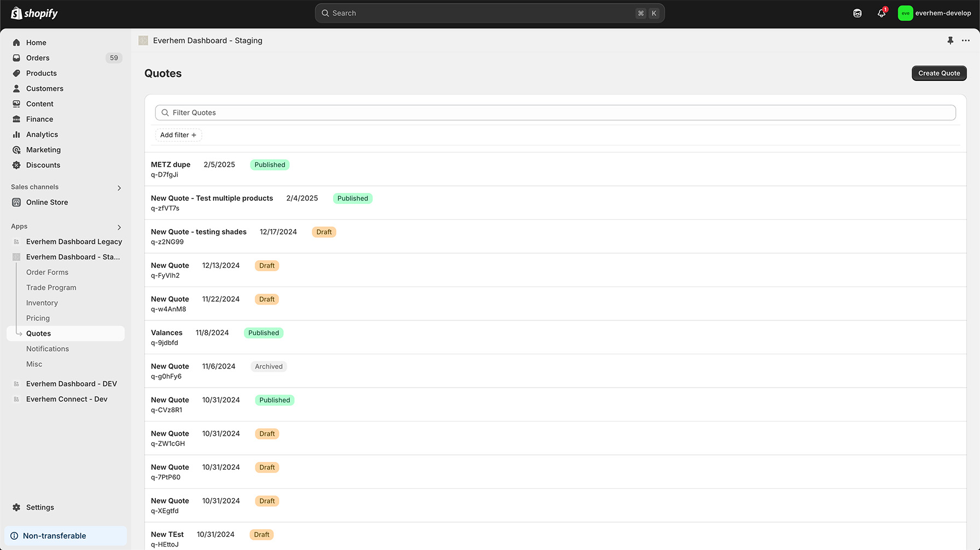Open the Sidekick assistant icon in top bar
This screenshot has height=550, width=980.
pyautogui.click(x=857, y=13)
